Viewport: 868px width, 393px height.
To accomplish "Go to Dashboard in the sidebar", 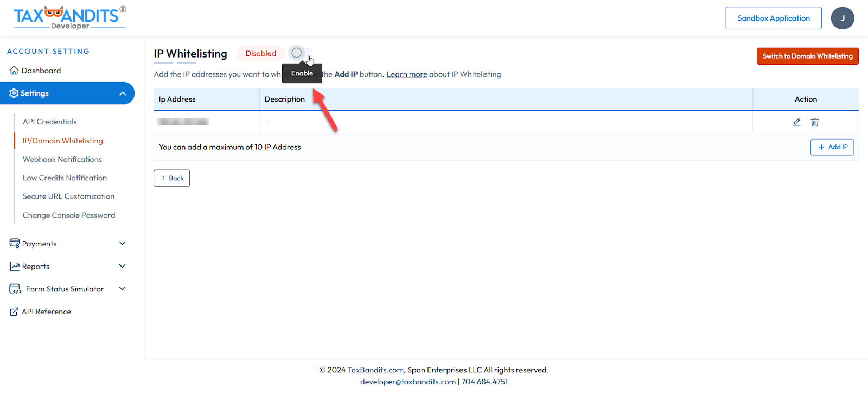I will click(41, 71).
